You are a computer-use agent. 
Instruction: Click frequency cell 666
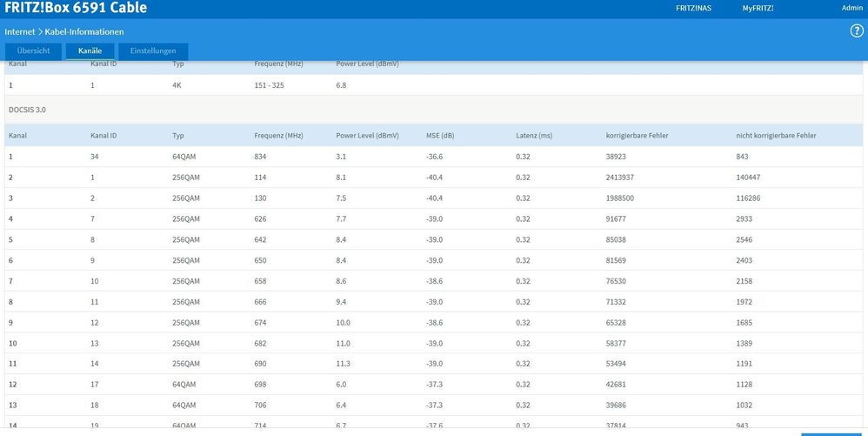pyautogui.click(x=260, y=301)
